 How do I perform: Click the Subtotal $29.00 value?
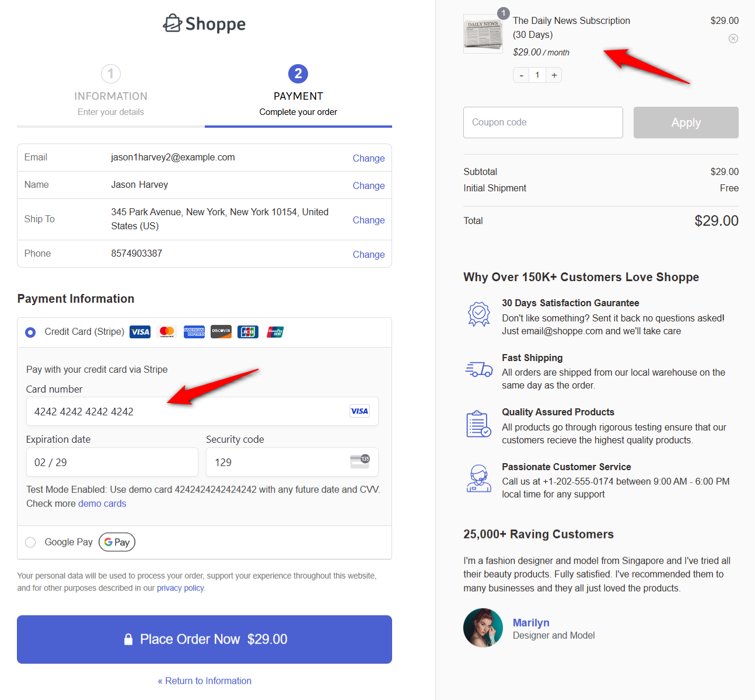coord(725,171)
